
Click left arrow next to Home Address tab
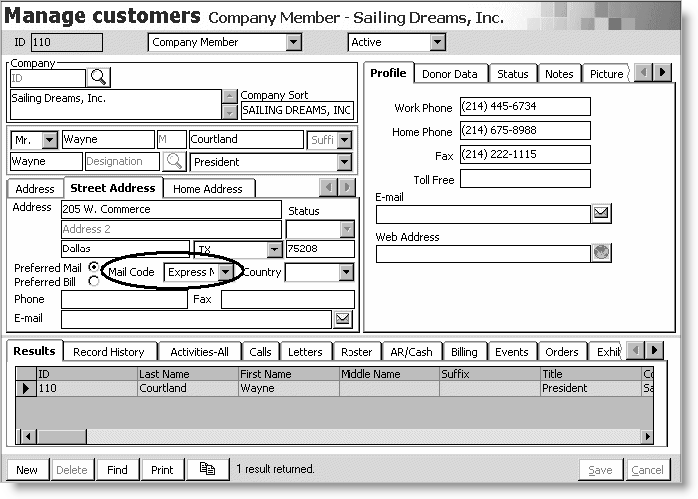(x=329, y=187)
